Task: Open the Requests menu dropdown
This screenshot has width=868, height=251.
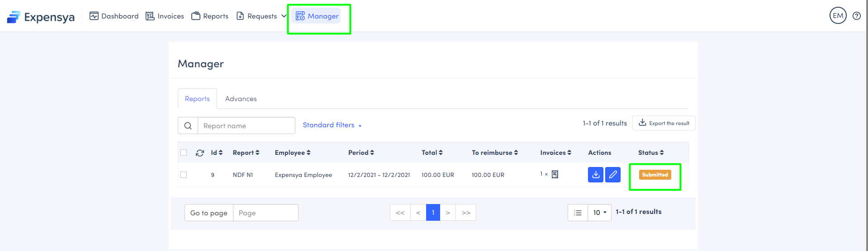Action: tap(262, 16)
